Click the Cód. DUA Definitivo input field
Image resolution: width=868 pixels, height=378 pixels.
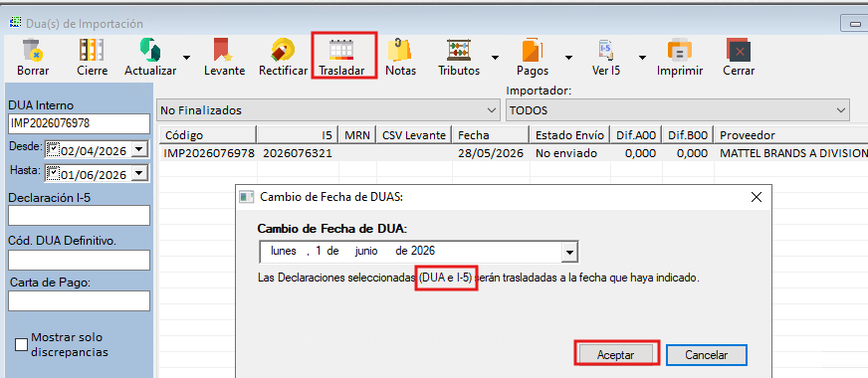[80, 260]
